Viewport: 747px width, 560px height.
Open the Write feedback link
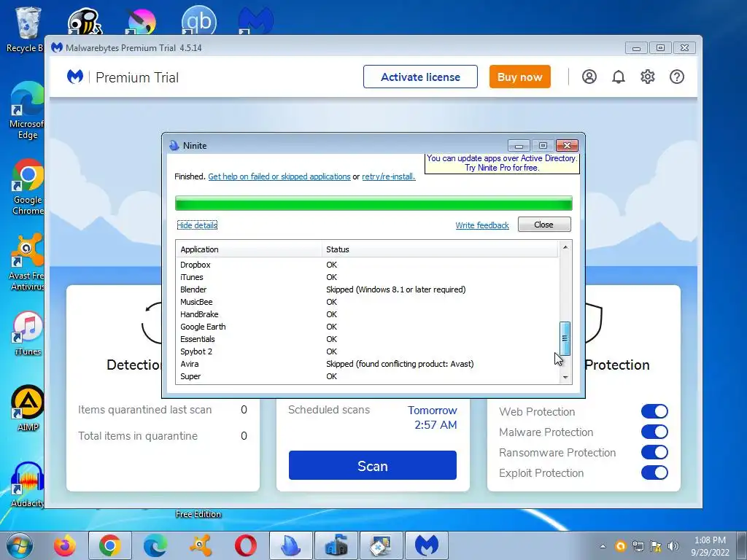[x=482, y=225]
